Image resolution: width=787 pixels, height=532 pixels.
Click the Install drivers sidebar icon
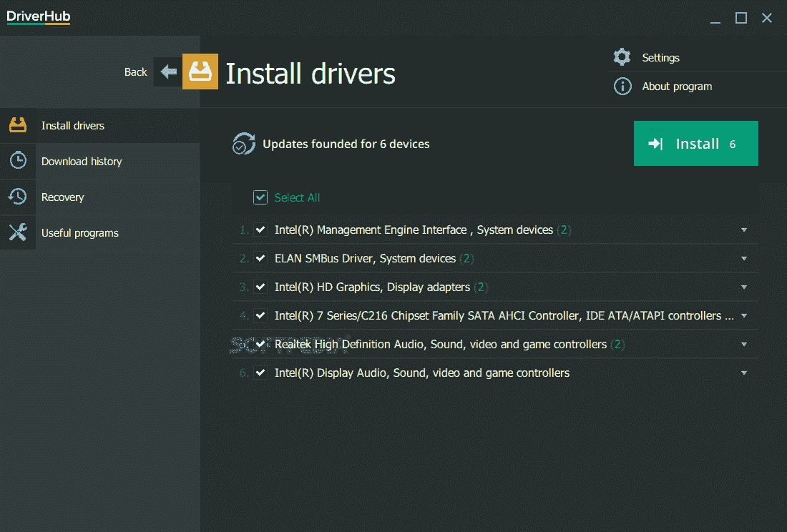[18, 125]
